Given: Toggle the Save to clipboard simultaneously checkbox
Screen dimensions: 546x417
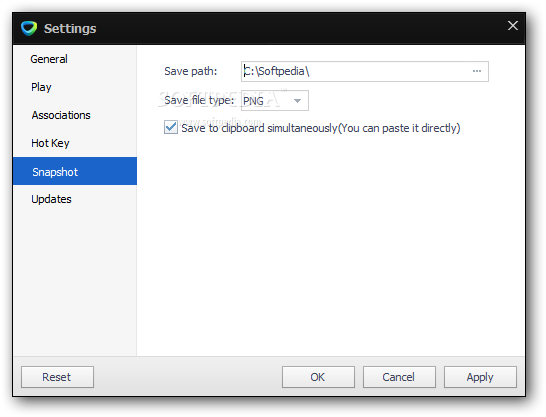Looking at the screenshot, I should click(171, 127).
